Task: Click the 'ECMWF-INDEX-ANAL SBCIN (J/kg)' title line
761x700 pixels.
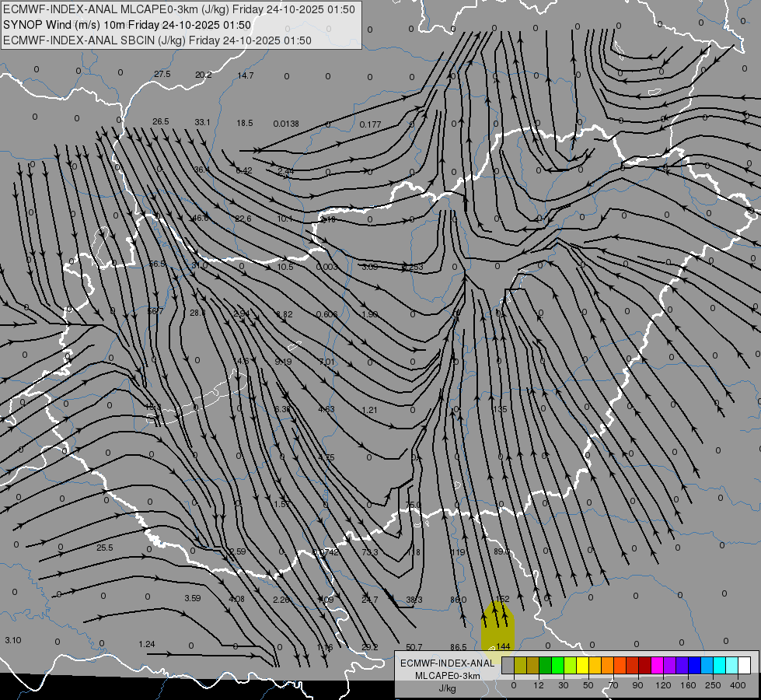Action: point(157,40)
